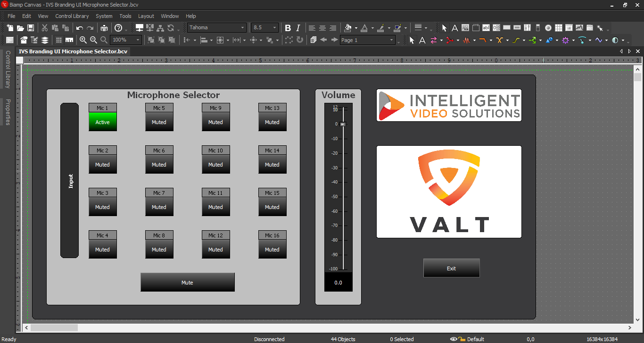Toggle the Mic 8 Muted button
This screenshot has width=644, height=343.
(159, 249)
